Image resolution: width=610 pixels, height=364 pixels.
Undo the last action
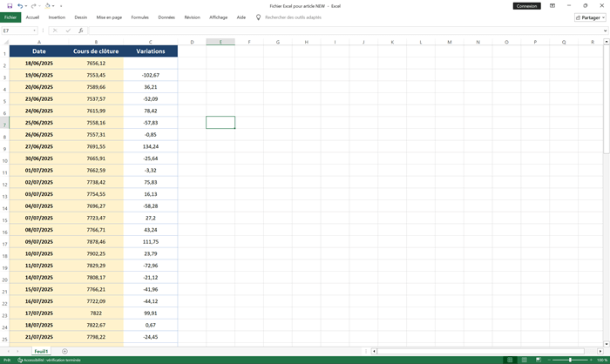point(19,5)
